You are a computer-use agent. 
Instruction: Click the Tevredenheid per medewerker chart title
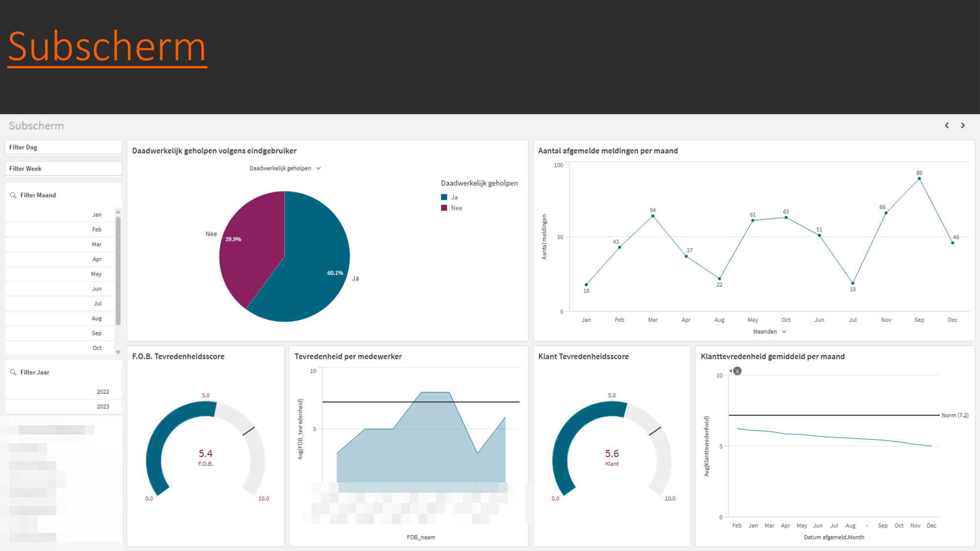point(348,357)
